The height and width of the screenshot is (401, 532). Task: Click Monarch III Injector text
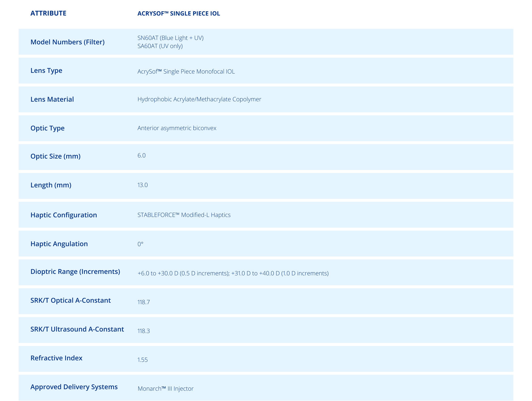pyautogui.click(x=165, y=388)
